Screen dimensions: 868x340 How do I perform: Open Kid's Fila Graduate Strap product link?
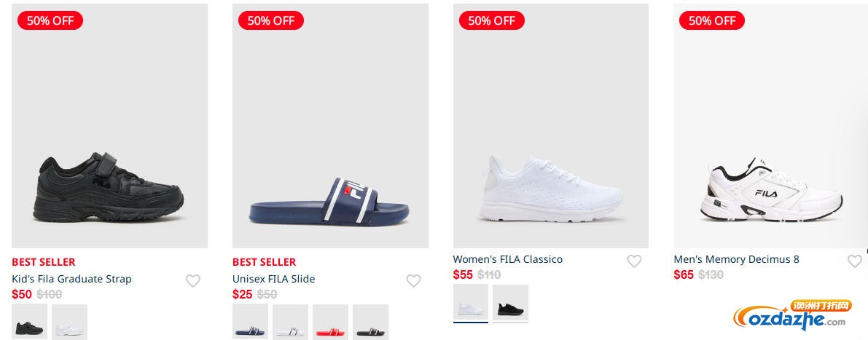71,279
